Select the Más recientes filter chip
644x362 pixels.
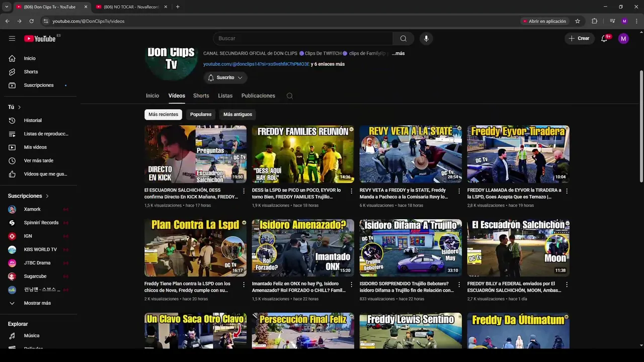(x=163, y=115)
